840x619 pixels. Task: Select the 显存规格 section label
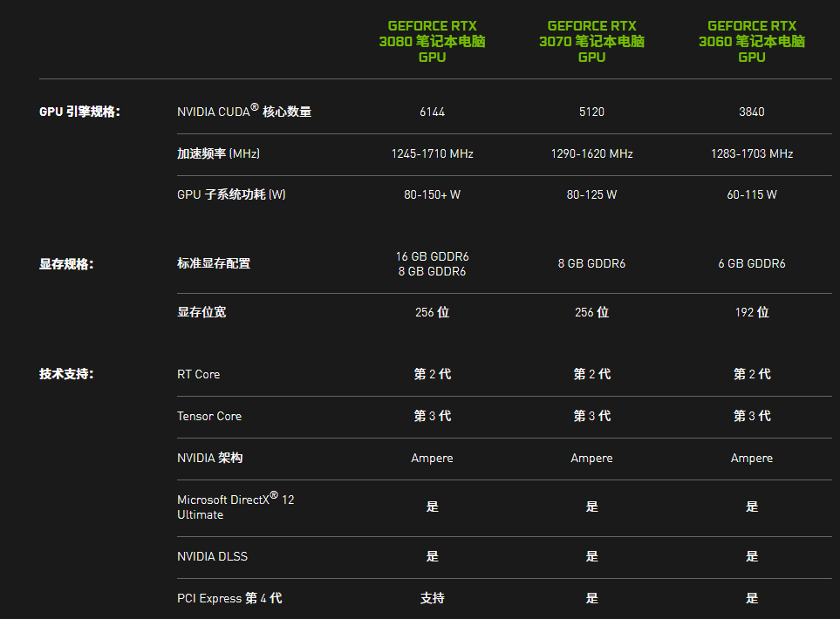point(66,264)
